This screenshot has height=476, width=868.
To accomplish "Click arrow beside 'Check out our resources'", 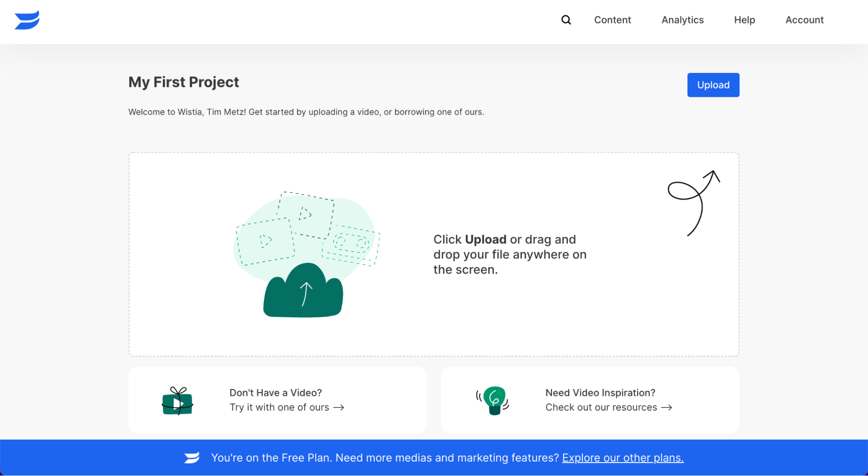I will coord(667,407).
